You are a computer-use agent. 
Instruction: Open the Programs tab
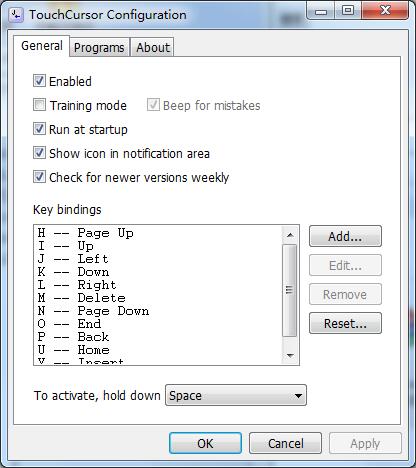point(99,47)
